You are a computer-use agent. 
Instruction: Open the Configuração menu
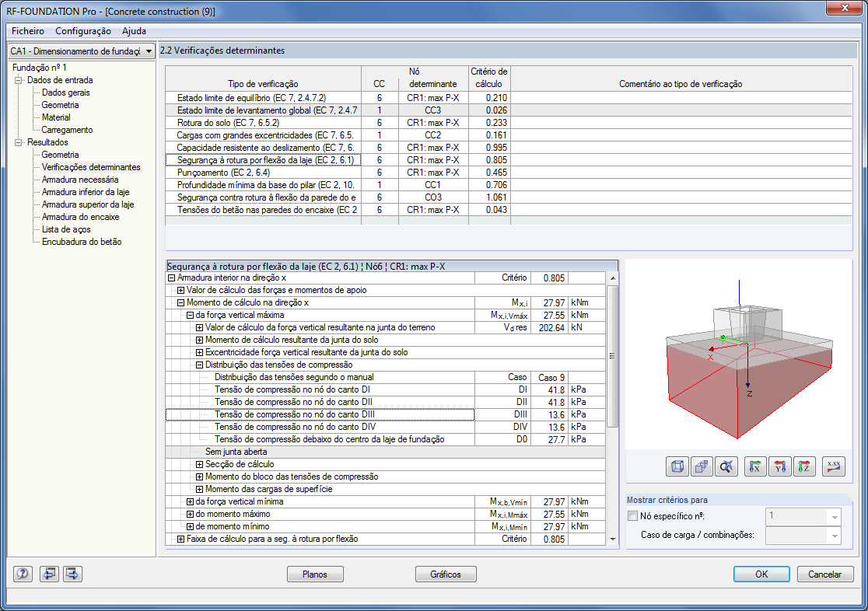83,31
